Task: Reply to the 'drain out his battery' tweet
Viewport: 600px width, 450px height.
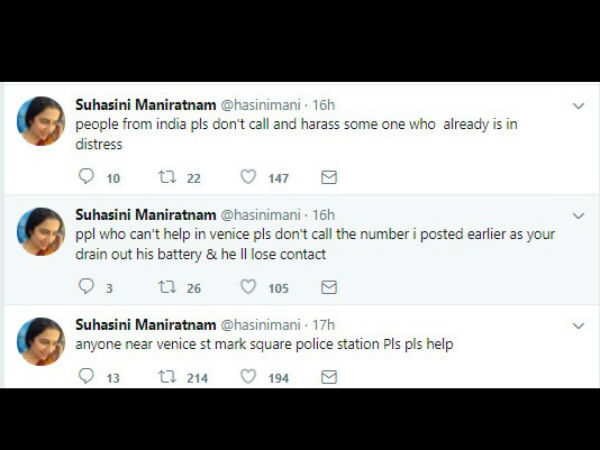Action: 86,287
